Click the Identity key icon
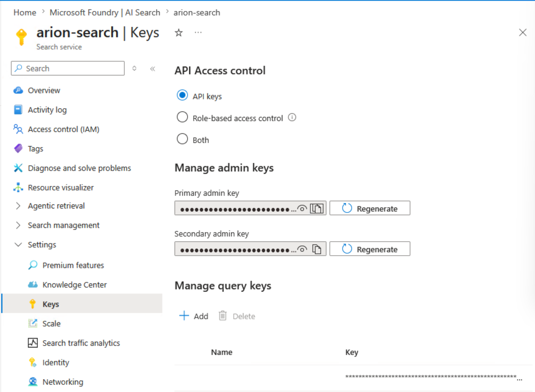 coord(33,362)
